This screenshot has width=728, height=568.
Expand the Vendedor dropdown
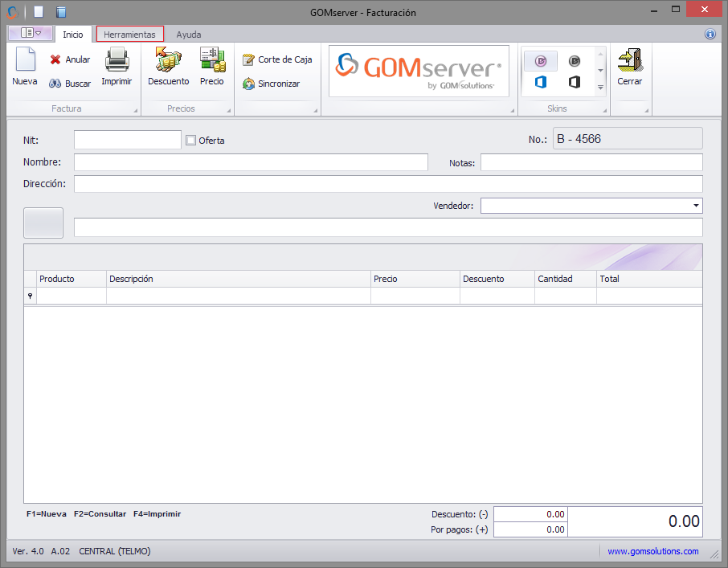click(x=696, y=206)
